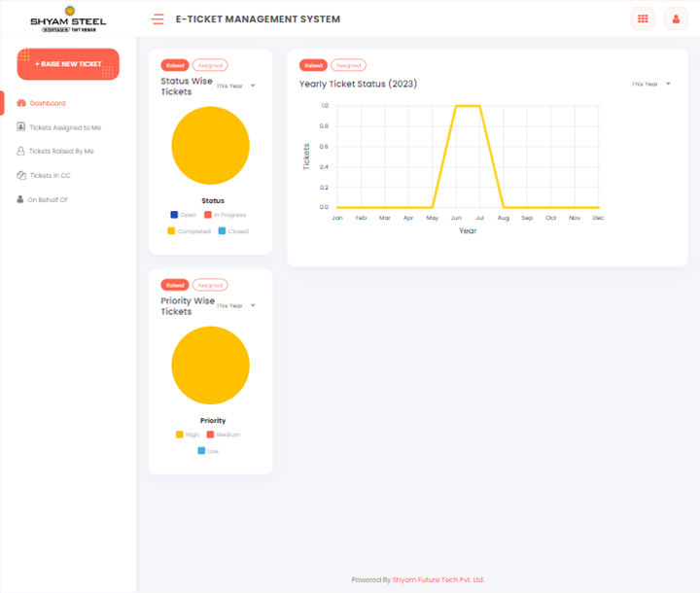700x593 pixels.
Task: Click the Raise New Ticket button
Action: [x=68, y=64]
